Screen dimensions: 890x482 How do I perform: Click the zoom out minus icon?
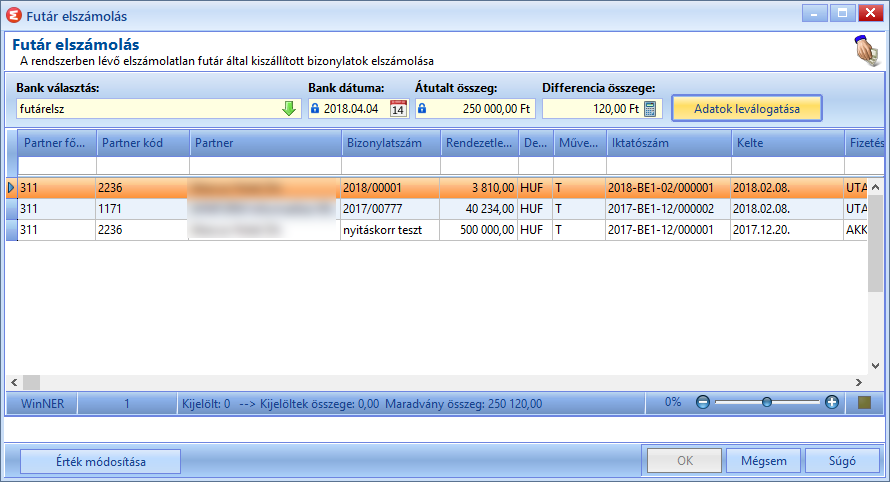[703, 403]
